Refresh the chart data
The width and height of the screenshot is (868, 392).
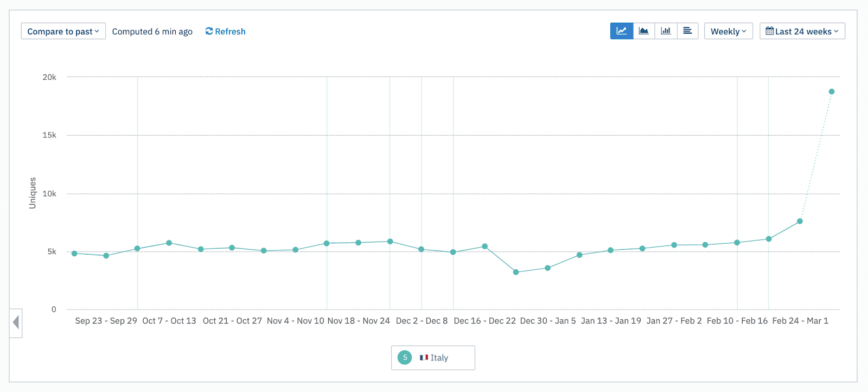[225, 31]
